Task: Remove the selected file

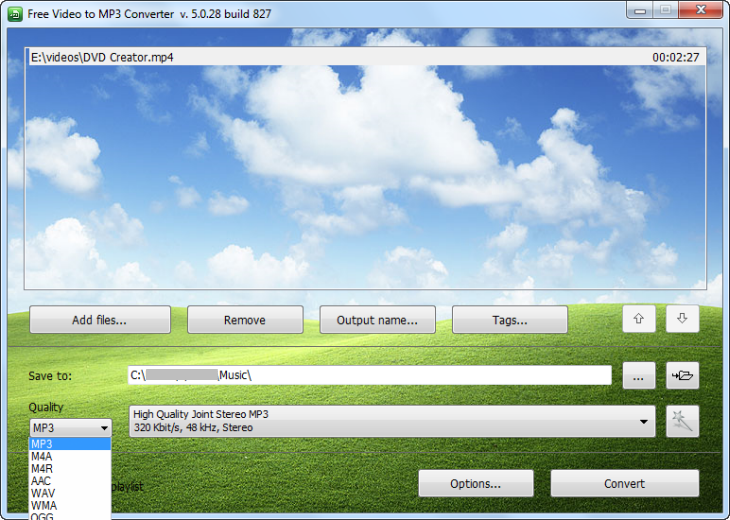Action: [245, 320]
